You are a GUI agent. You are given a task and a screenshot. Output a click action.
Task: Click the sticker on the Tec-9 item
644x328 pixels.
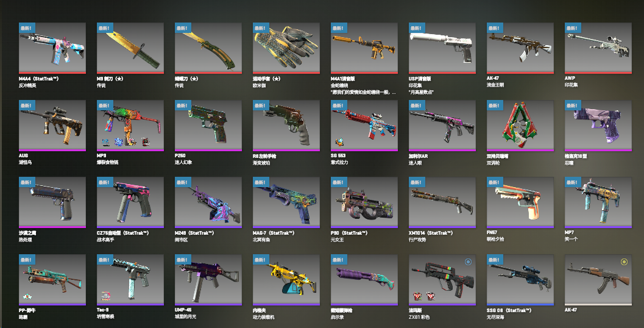point(105,296)
